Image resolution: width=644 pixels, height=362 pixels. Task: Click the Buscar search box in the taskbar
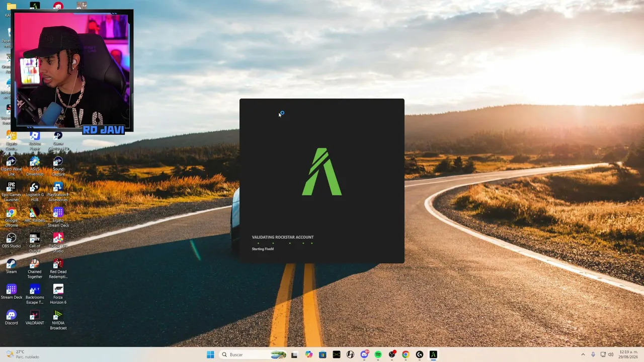point(254,354)
